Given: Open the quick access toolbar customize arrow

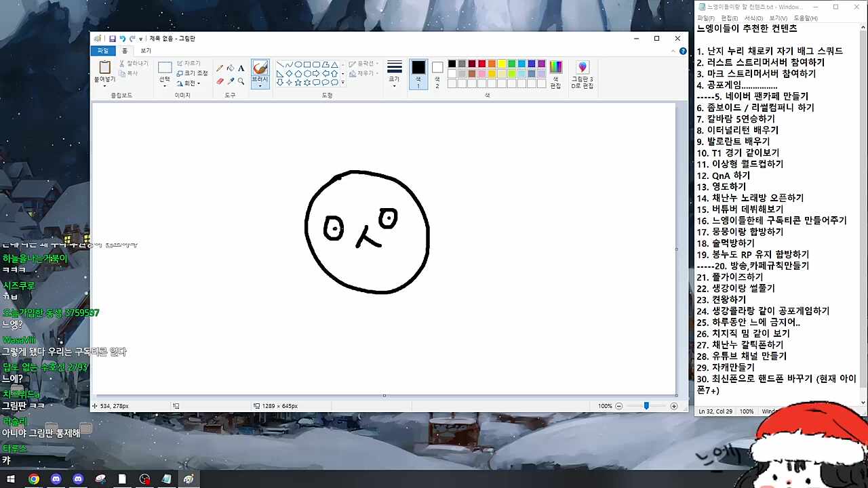Looking at the screenshot, I should (x=141, y=39).
